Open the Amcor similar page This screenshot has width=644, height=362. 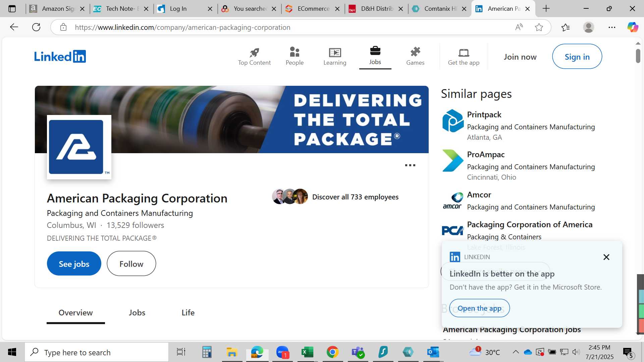point(479,195)
